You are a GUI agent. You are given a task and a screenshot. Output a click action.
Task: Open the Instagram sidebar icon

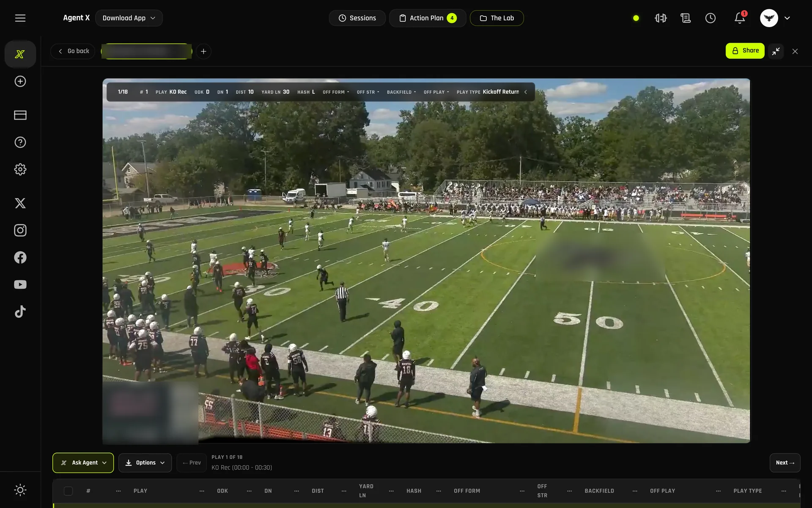(x=20, y=230)
